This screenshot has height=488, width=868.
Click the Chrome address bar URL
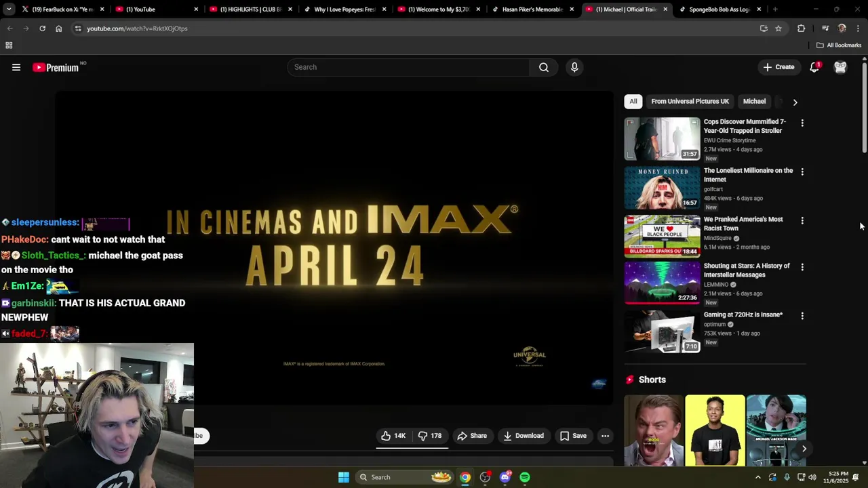[x=137, y=28]
